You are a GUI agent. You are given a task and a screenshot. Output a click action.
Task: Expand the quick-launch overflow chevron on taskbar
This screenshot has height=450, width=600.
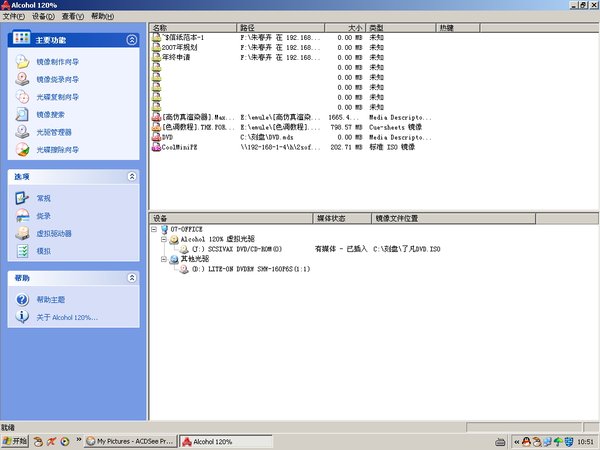tap(78, 439)
